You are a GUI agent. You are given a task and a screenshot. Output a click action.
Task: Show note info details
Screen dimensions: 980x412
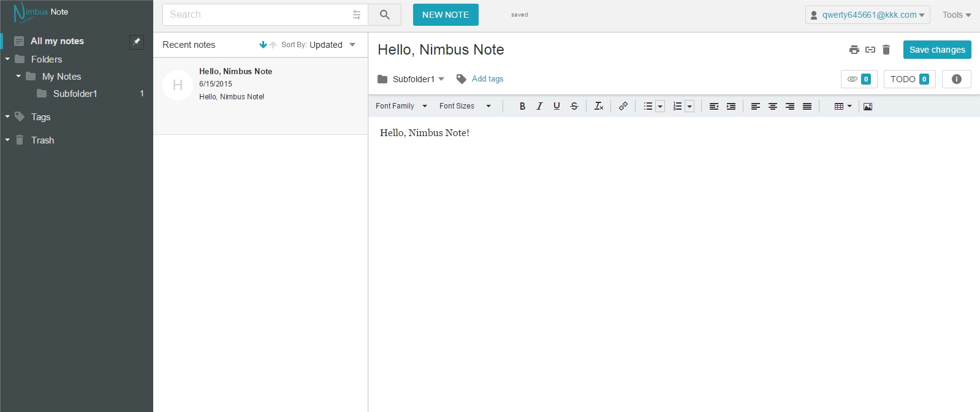click(957, 79)
